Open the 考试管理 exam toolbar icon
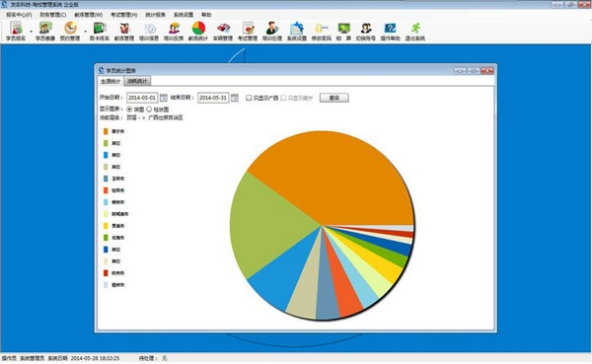This screenshot has width=592, height=364. 248,31
